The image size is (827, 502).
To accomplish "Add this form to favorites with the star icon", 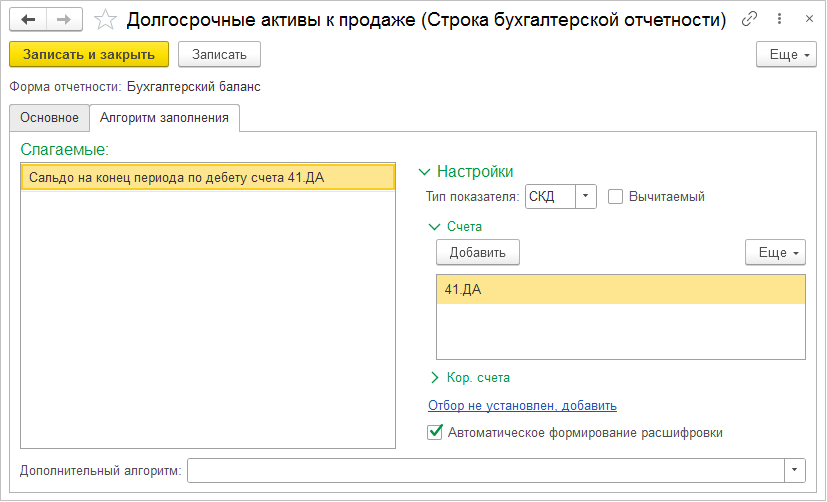I will click(104, 20).
